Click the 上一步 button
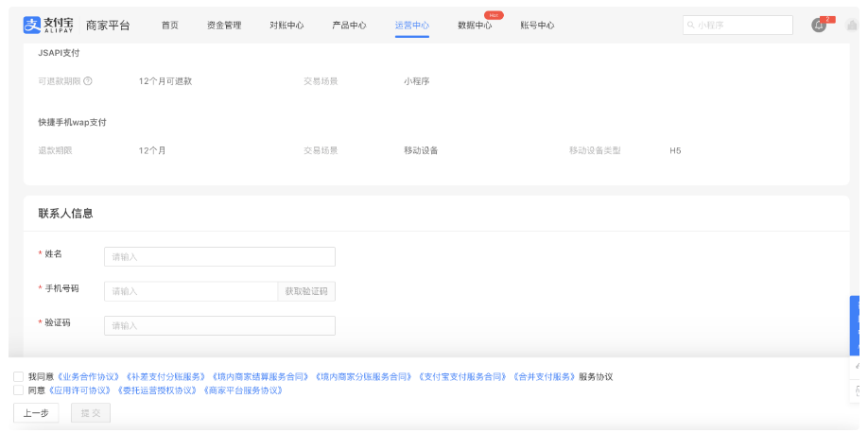This screenshot has width=868, height=433. click(36, 413)
